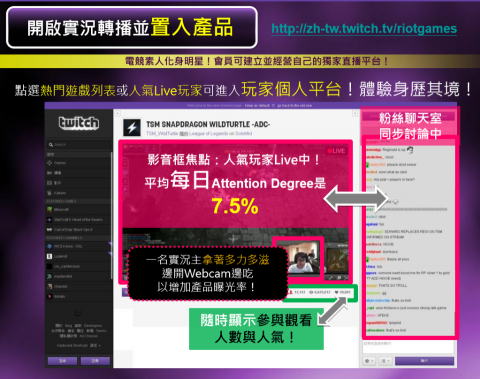Open the Ad Choices footer link
The height and width of the screenshot is (379, 480).
[89, 336]
